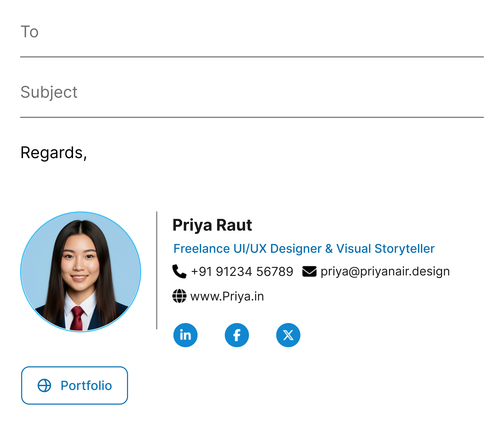Click the website globe icon
Viewport: 504px width, 430px height.
179,296
